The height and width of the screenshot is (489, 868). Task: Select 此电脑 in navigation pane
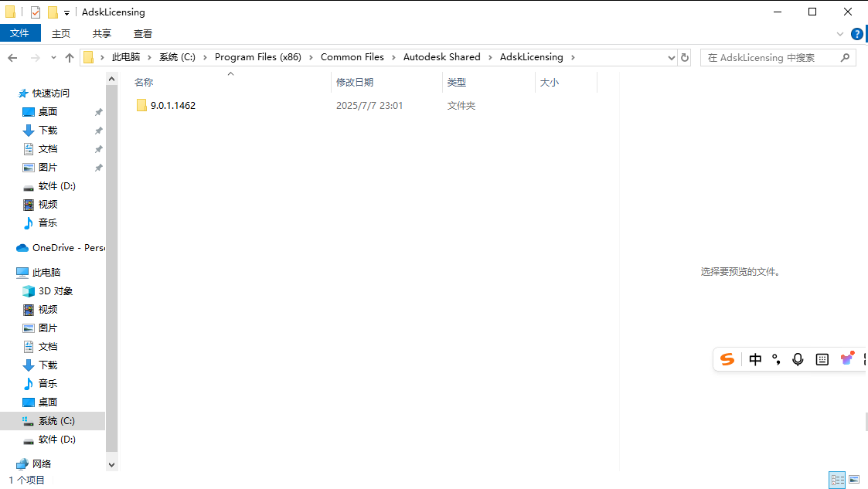click(46, 272)
